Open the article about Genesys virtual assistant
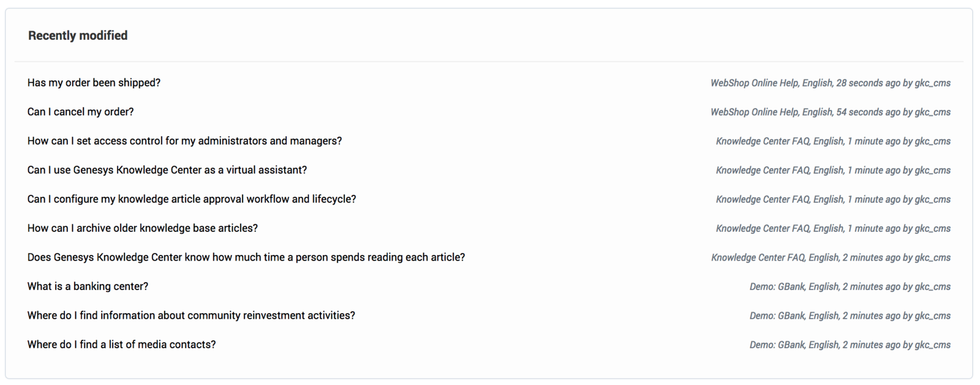The image size is (980, 385). (x=167, y=170)
